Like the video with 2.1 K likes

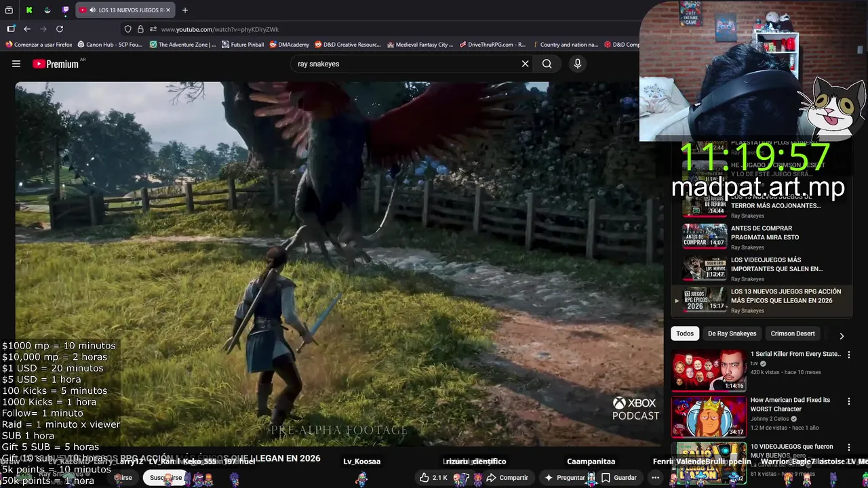[433, 477]
